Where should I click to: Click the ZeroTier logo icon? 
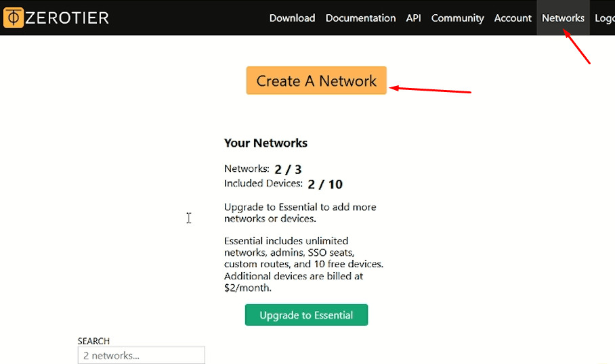(13, 18)
